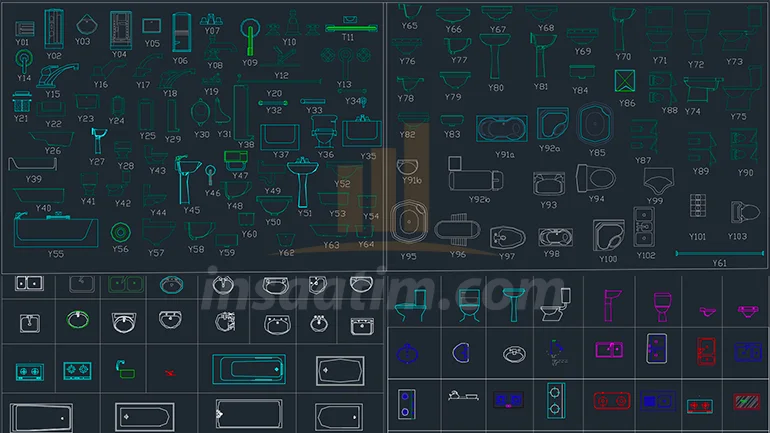Pick the urinal plan block Y99
Image resolution: width=770 pixels, height=433 pixels.
click(x=659, y=181)
